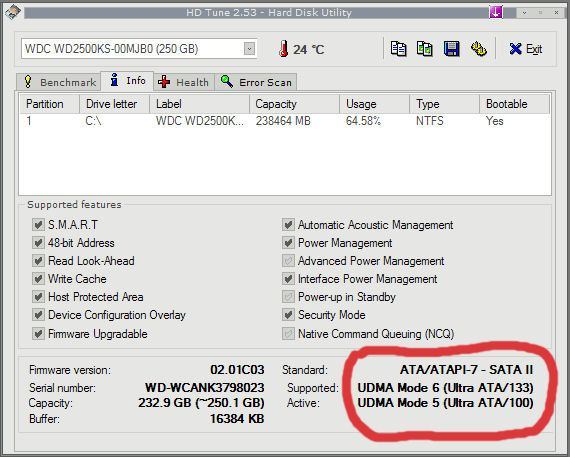Click the C:\ drive letter cell

(x=93, y=121)
